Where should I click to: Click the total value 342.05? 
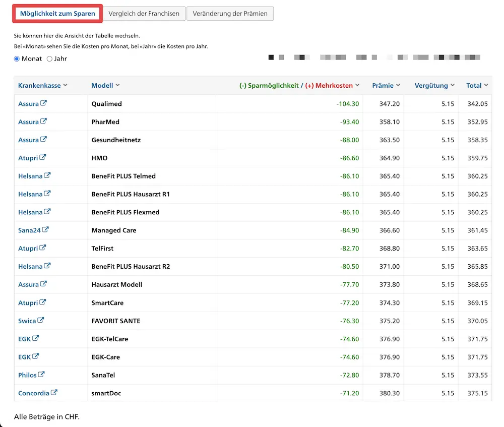click(x=478, y=104)
